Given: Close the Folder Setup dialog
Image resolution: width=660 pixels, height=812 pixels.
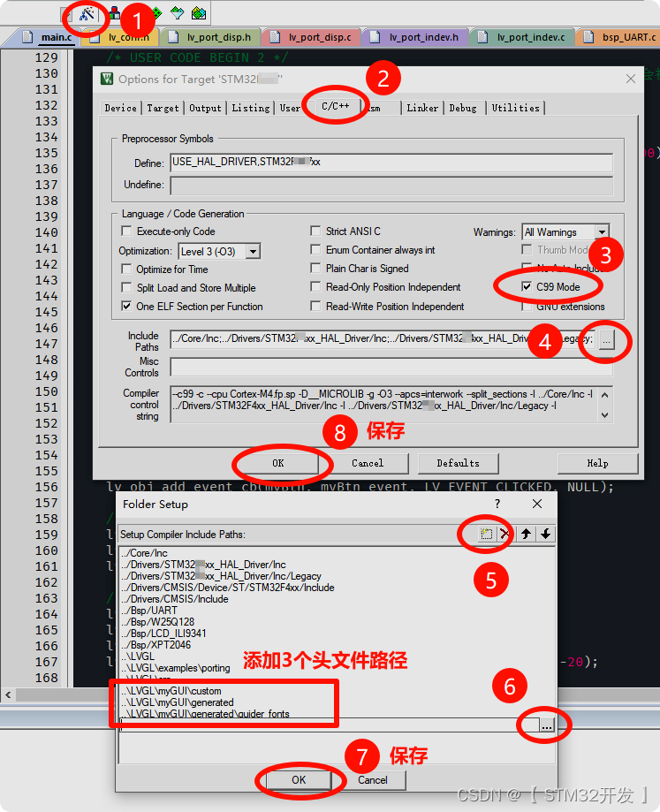Looking at the screenshot, I should tap(537, 504).
